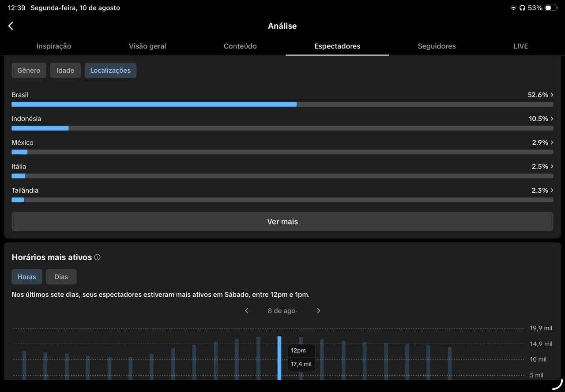Expand Tailândia location details chevron

[x=552, y=190]
